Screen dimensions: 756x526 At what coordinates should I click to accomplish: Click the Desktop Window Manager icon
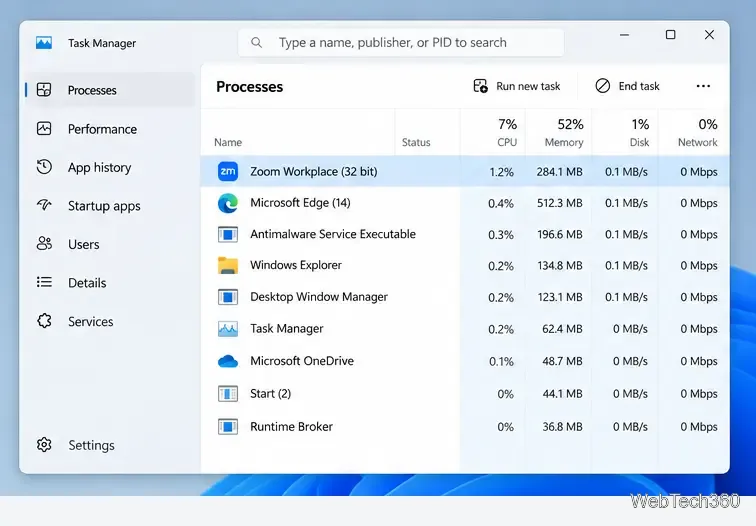coord(228,297)
